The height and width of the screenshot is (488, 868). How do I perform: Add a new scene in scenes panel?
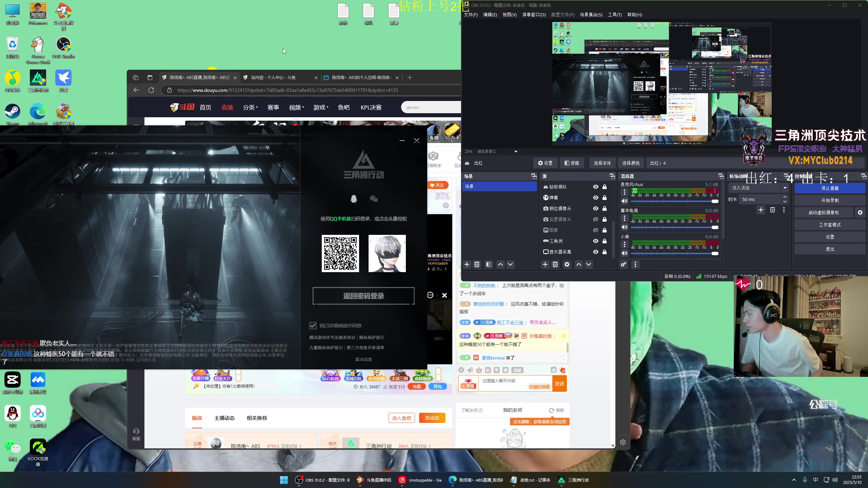[x=467, y=264]
